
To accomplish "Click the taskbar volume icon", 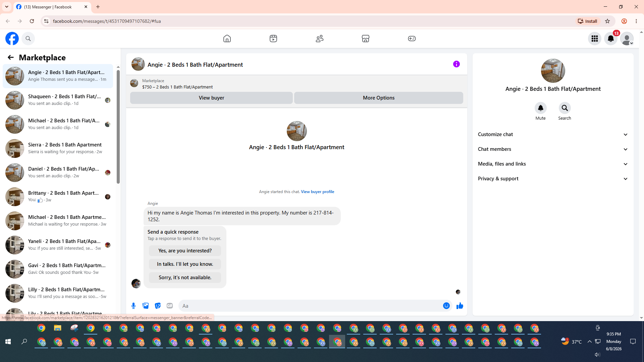I will pos(597,355).
